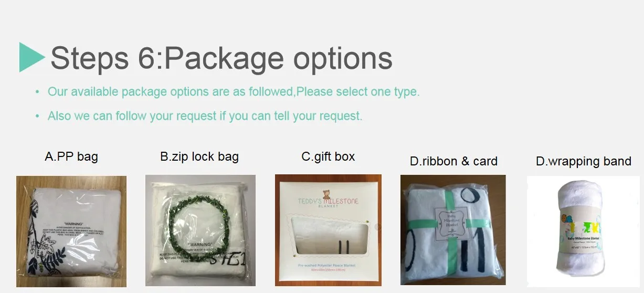
Task: Open the ribbon & card photo
Action: click(453, 230)
